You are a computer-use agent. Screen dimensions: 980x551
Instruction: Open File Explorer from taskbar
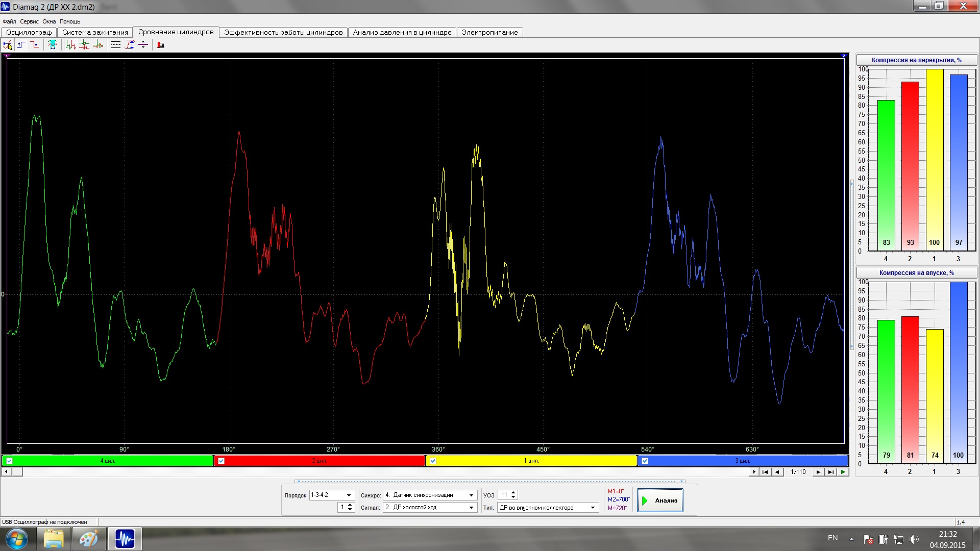pyautogui.click(x=54, y=539)
